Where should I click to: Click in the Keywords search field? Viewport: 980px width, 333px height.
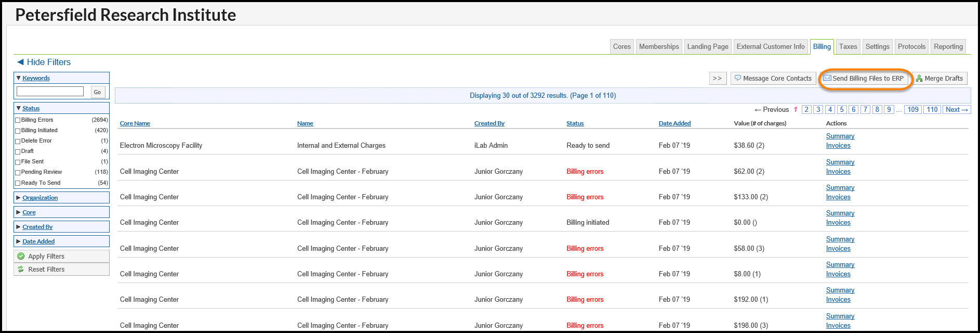coord(50,92)
